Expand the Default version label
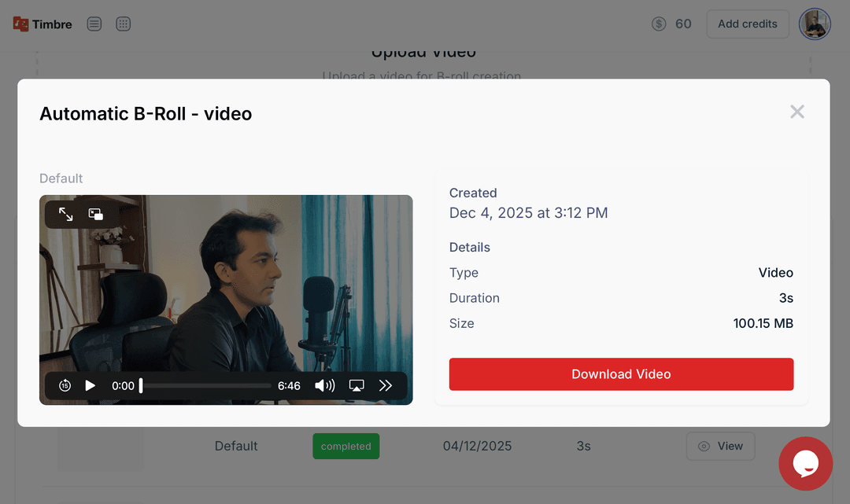This screenshot has height=504, width=850. pos(61,178)
